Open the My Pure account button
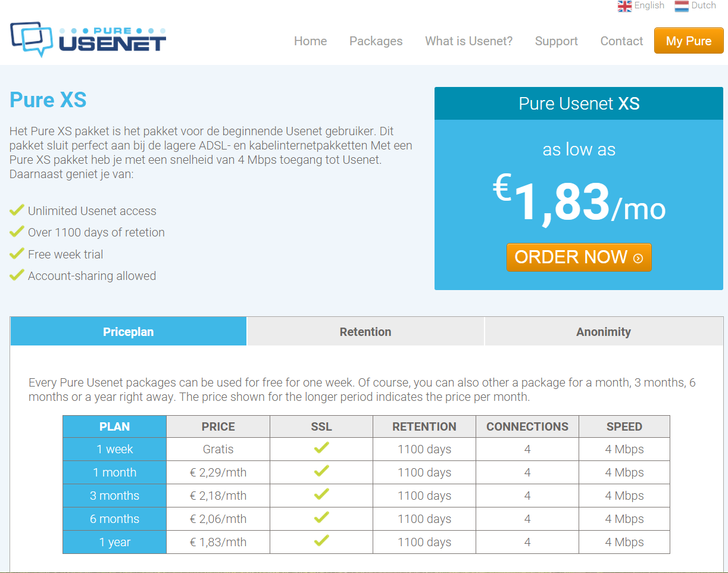The height and width of the screenshot is (573, 728). point(689,41)
